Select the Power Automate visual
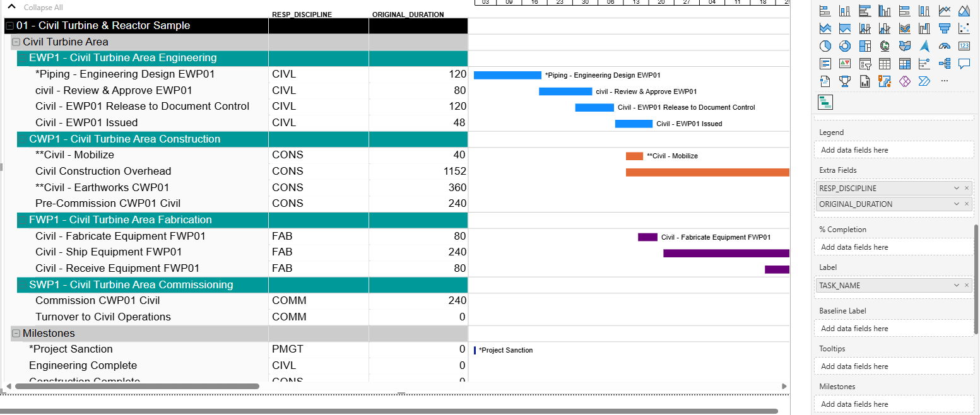Image resolution: width=980 pixels, height=415 pixels. 924,81
